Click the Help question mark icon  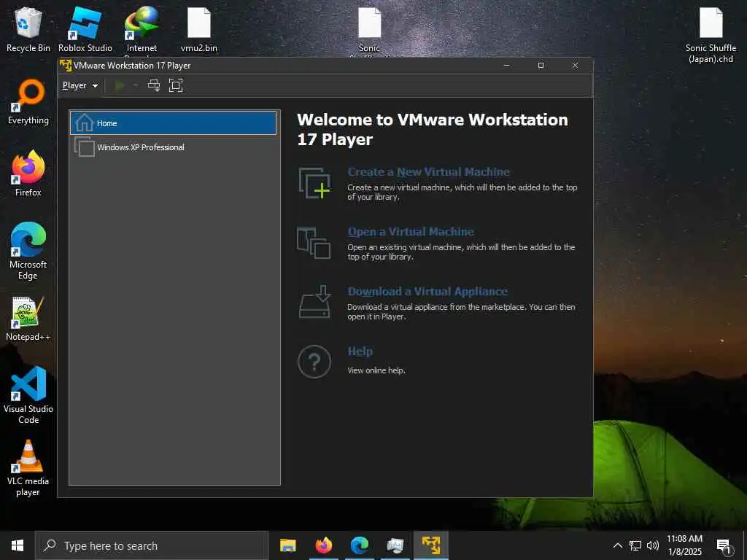(314, 362)
